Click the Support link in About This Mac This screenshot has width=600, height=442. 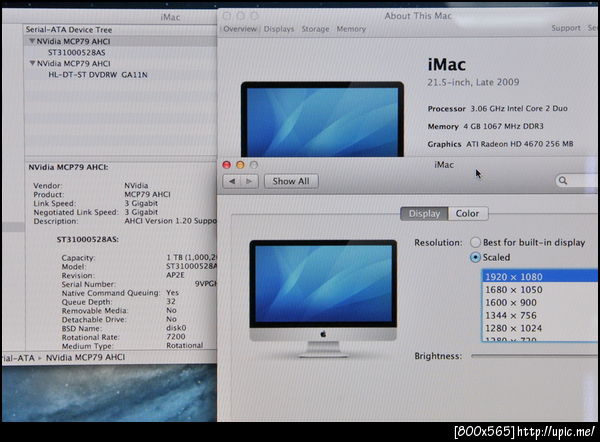pyautogui.click(x=566, y=28)
